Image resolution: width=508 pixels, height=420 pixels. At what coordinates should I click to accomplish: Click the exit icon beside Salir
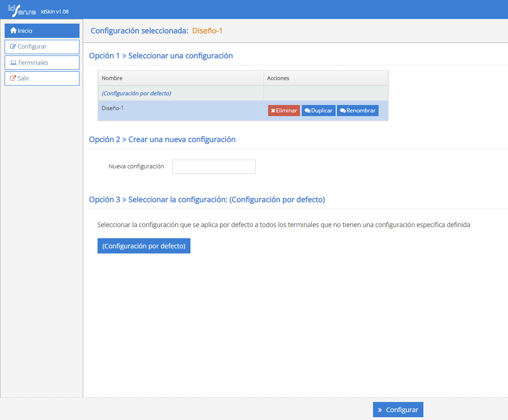pyautogui.click(x=13, y=78)
